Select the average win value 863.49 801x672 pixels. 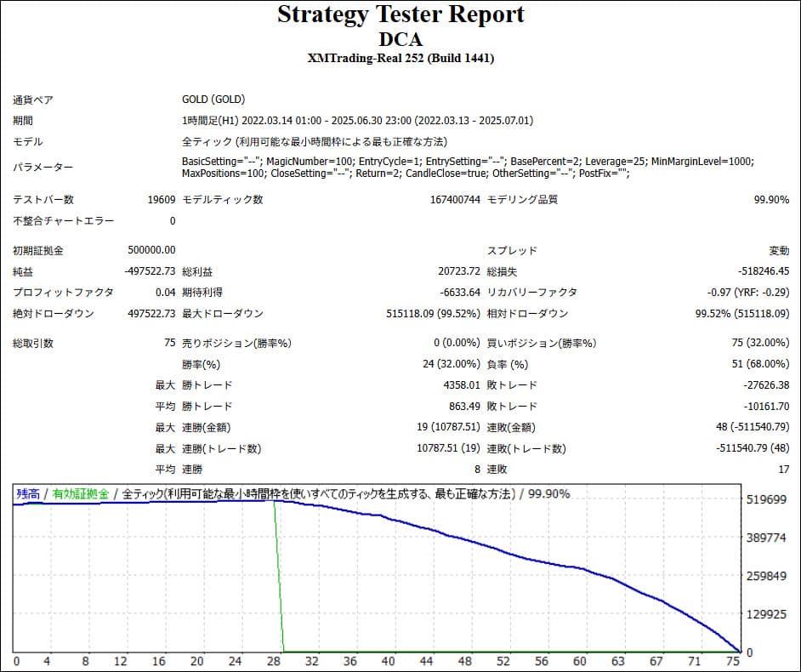click(465, 407)
